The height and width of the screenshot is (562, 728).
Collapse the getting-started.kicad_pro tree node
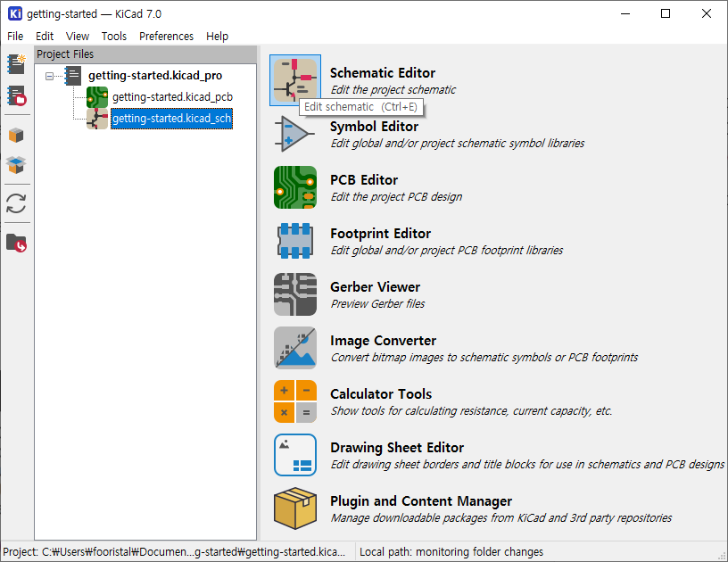49,76
